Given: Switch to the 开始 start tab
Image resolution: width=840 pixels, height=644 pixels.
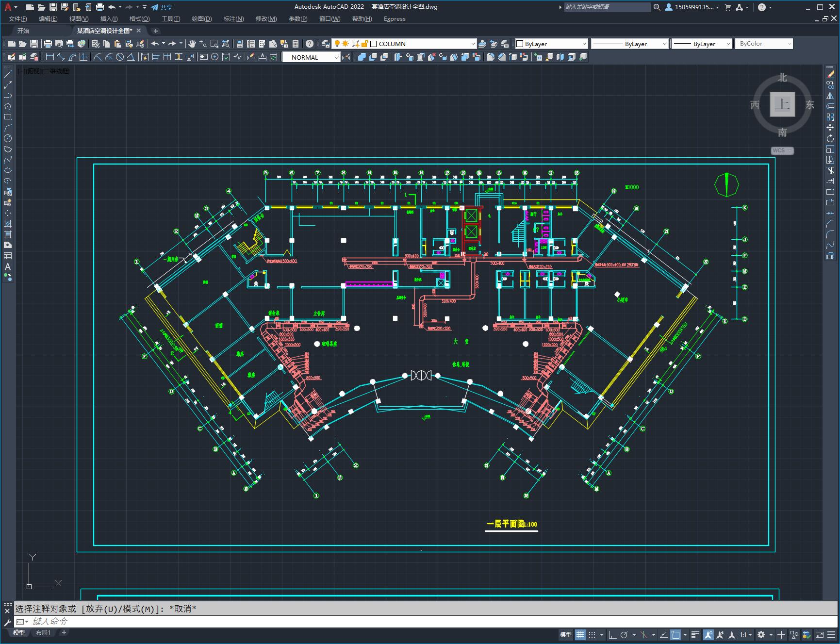Looking at the screenshot, I should (23, 31).
